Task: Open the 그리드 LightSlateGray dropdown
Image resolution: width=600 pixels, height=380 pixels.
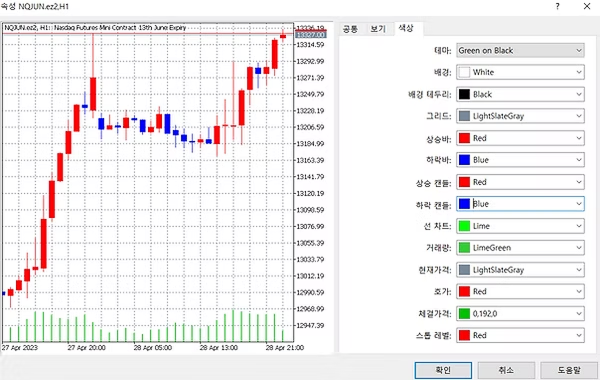Action: point(520,116)
